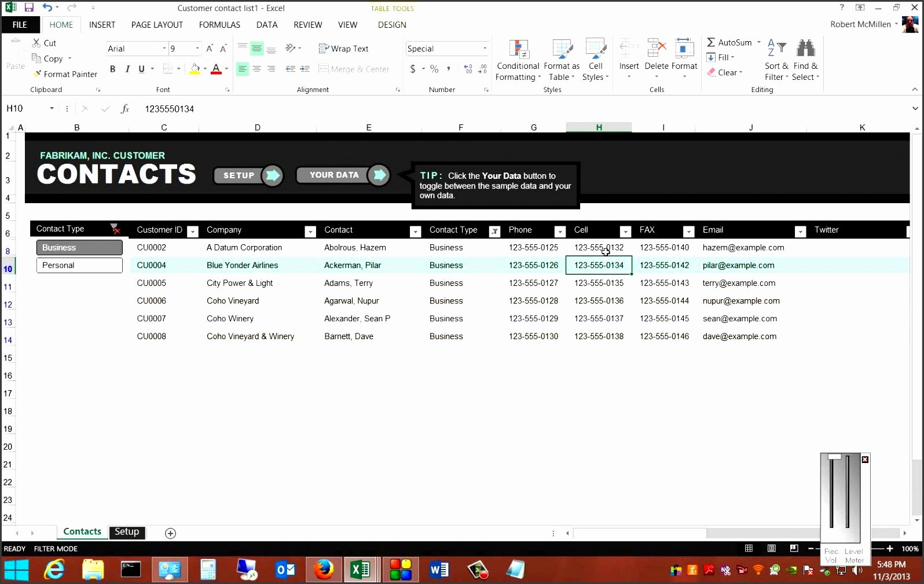
Task: Click the Fill Color paint bucket swatch
Action: tap(195, 69)
